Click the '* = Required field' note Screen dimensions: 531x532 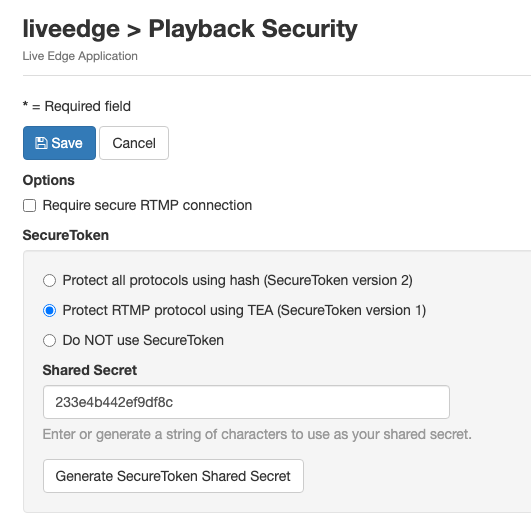[x=77, y=106]
